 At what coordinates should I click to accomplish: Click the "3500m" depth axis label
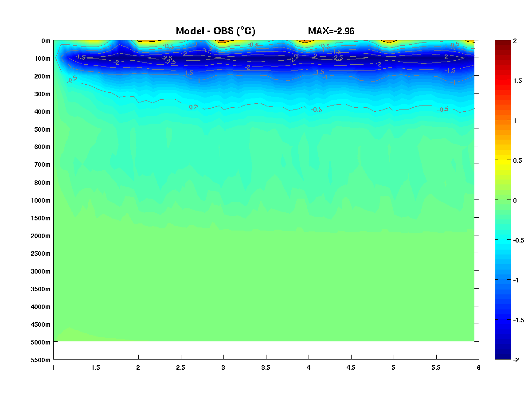coord(40,289)
